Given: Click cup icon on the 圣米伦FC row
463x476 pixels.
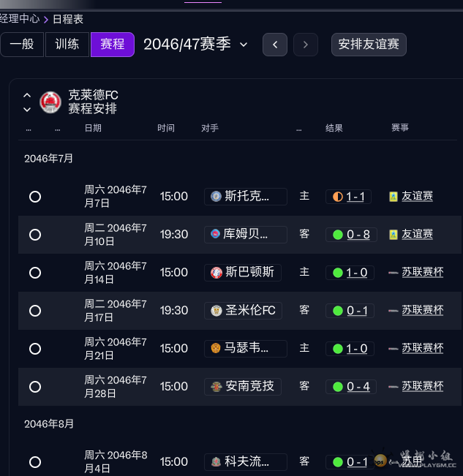Looking at the screenshot, I should 394,311.
